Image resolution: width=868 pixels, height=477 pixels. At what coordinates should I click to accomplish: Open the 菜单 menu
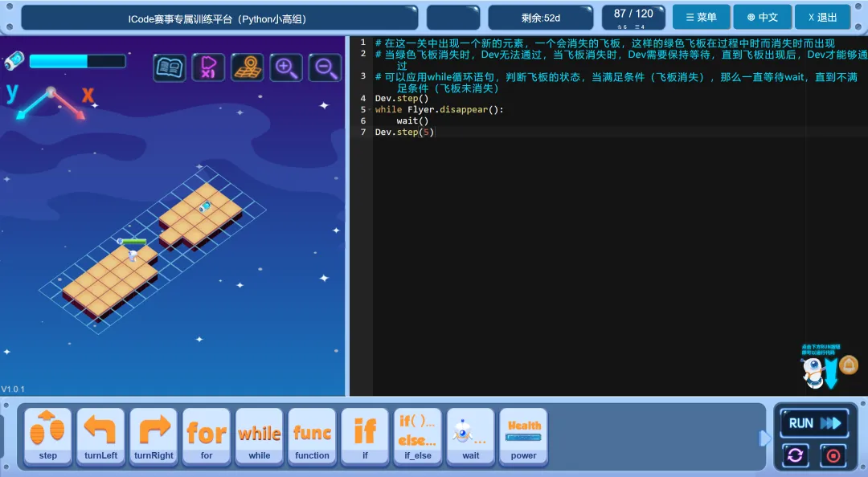[702, 17]
